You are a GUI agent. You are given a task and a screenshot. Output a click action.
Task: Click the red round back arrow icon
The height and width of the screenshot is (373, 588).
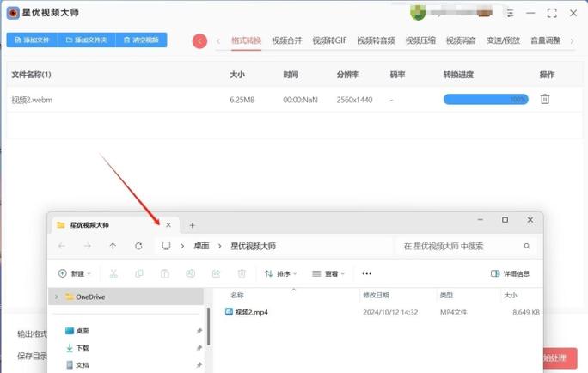coord(199,41)
